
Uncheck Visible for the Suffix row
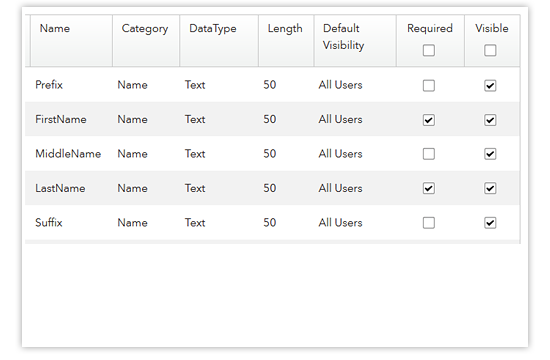click(490, 223)
